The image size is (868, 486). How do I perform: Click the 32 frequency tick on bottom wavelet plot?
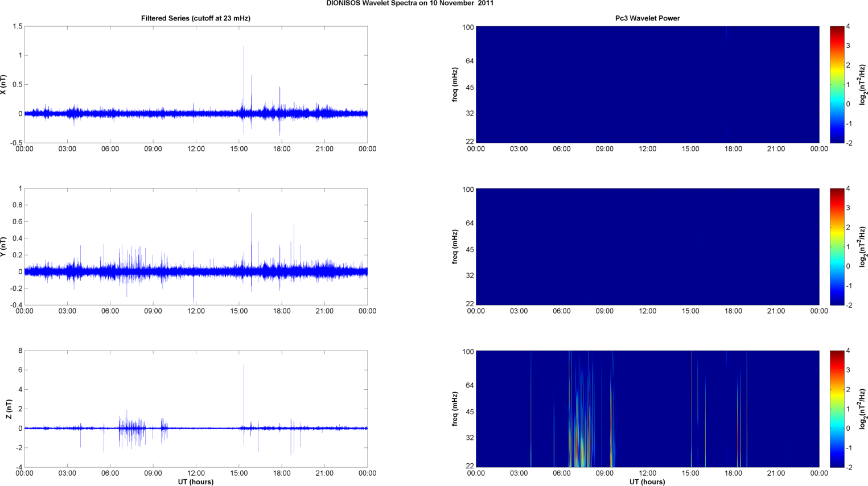coord(470,438)
